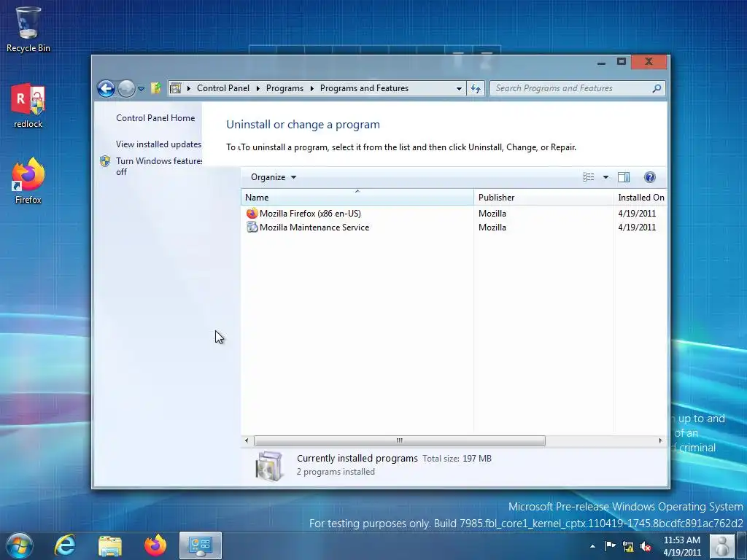747x560 pixels.
Task: Click 4/19/2011 date in Maintenance Service row
Action: tap(637, 227)
